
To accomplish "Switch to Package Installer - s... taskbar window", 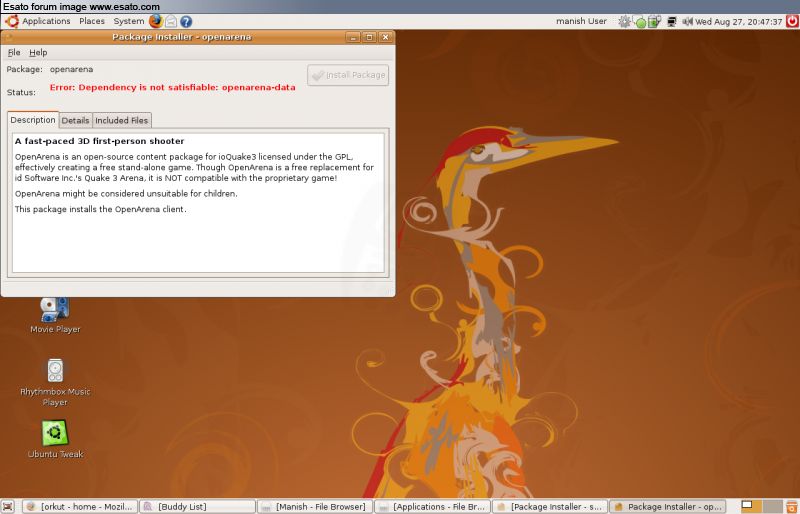I will point(549,506).
